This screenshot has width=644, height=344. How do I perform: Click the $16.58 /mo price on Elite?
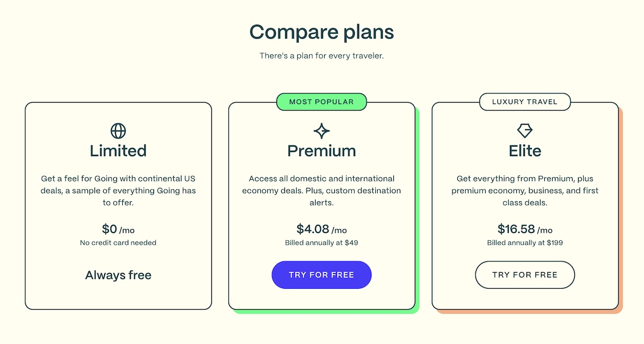(525, 229)
